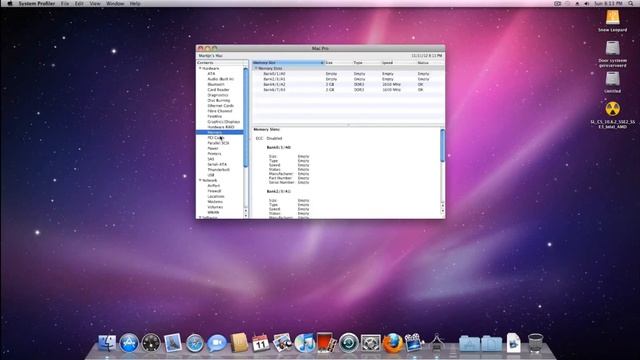Select Graphics/Displays in sidebar
Viewport: 640px width, 360px height.
[223, 122]
